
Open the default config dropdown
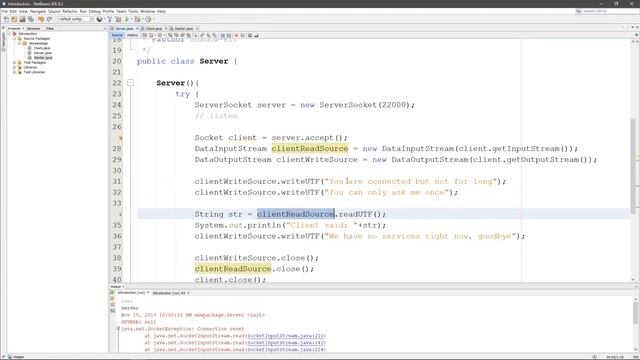click(75, 19)
